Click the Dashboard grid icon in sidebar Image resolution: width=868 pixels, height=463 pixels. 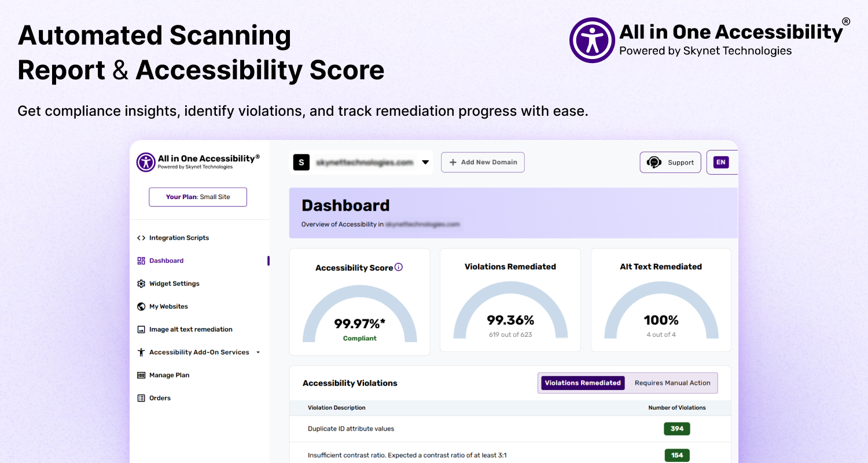pyautogui.click(x=141, y=261)
